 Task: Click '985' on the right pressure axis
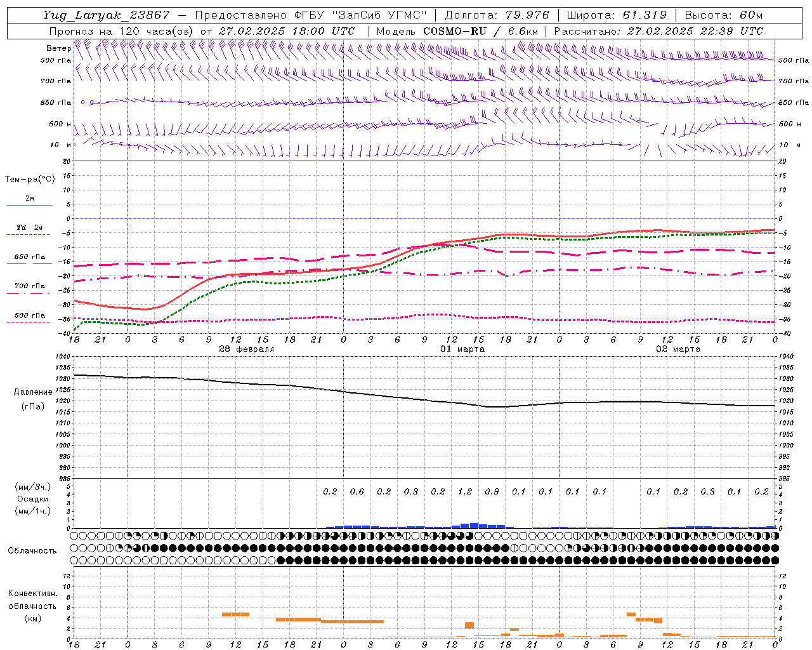[x=785, y=479]
